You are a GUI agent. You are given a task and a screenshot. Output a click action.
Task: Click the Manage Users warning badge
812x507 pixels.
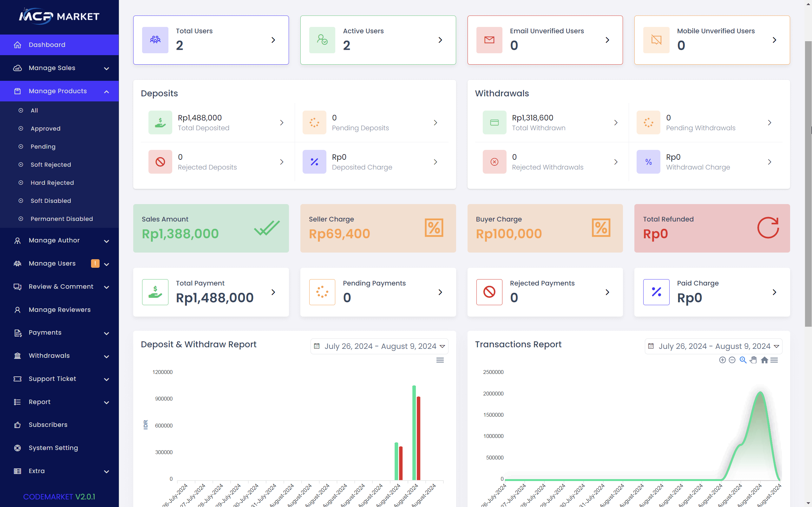point(95,263)
